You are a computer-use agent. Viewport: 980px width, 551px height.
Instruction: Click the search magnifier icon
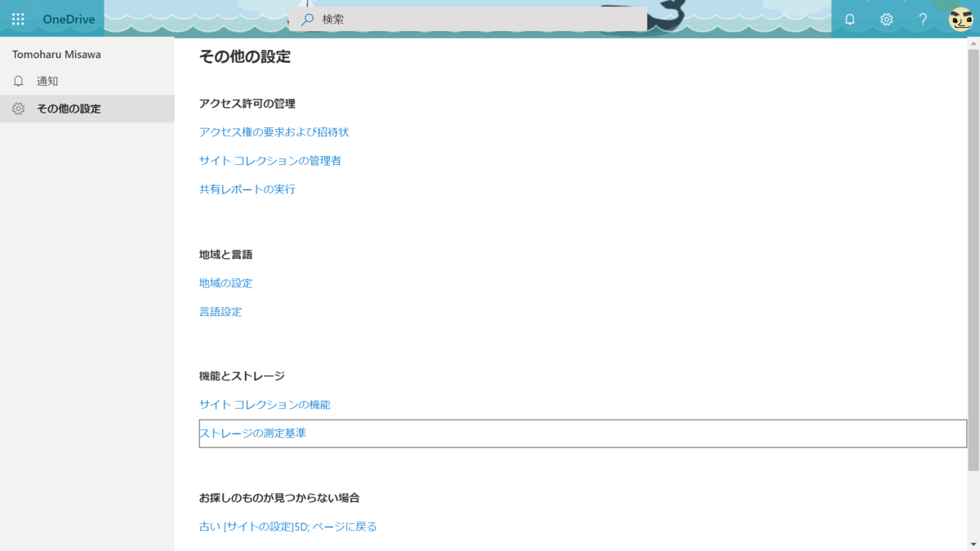coord(307,19)
